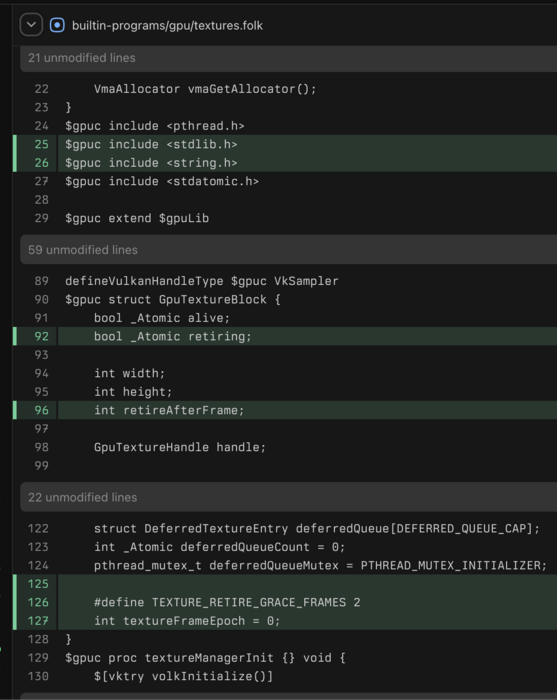557x700 pixels.
Task: Click the 'int width;' code line
Action: [129, 373]
